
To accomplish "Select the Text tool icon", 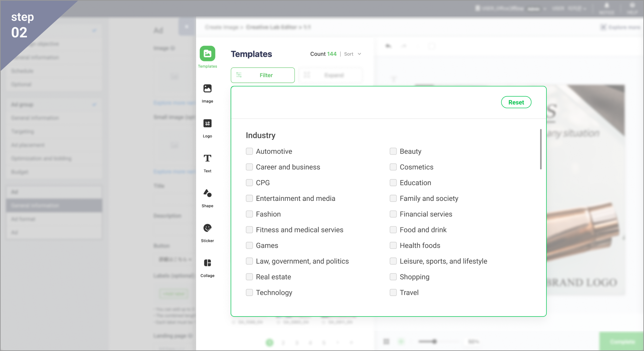I will (x=208, y=158).
